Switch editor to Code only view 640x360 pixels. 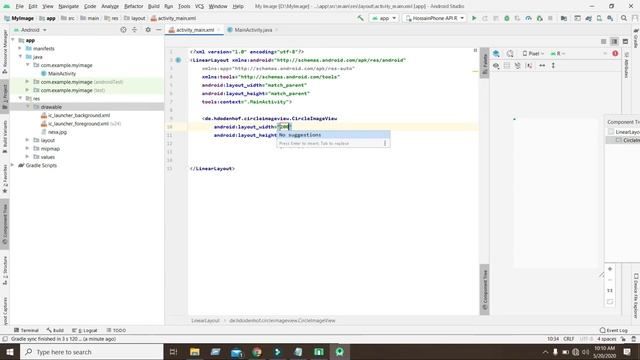click(x=603, y=42)
